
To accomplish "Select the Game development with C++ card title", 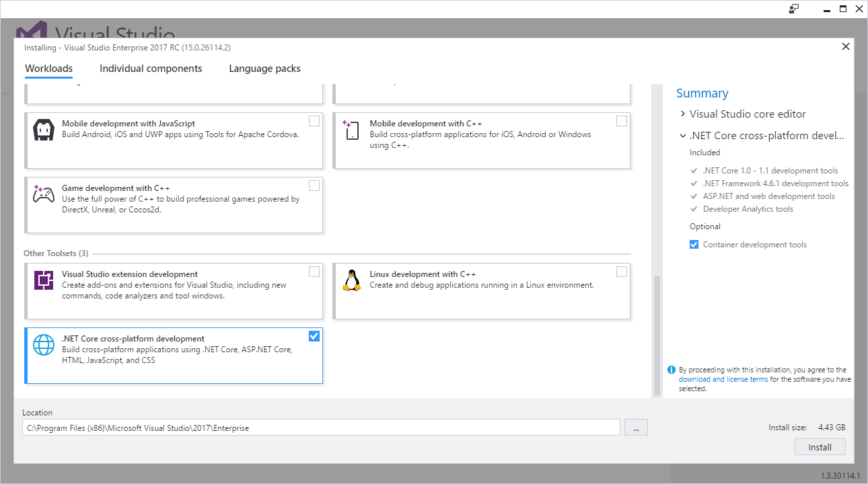I will point(114,188).
